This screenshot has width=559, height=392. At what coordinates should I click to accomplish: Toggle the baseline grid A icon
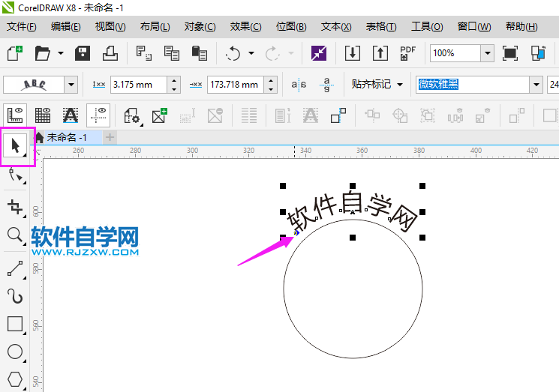click(x=71, y=115)
